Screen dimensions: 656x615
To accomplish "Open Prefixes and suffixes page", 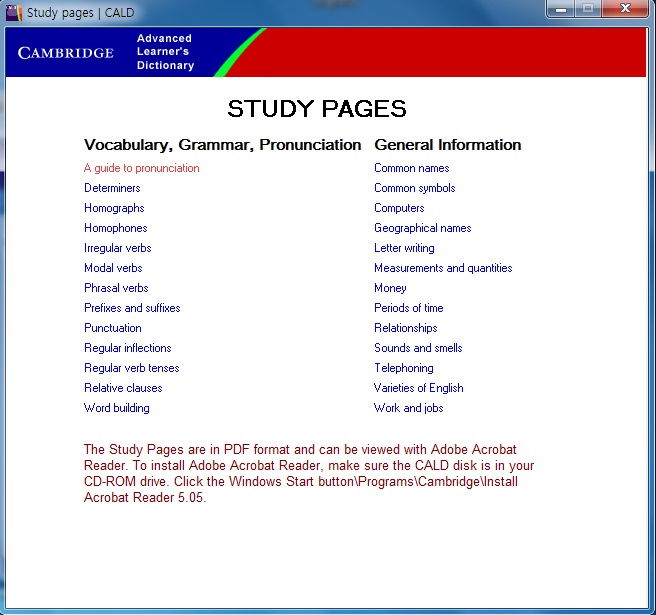I will coord(132,308).
